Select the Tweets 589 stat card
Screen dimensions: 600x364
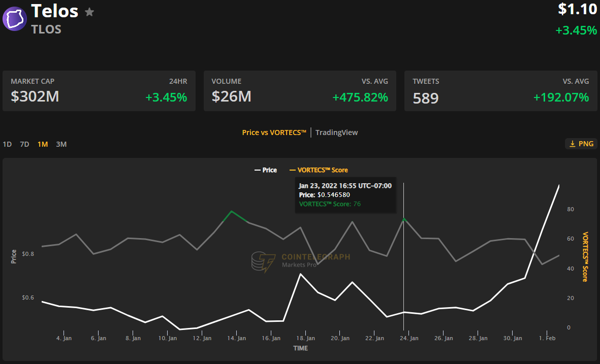pos(500,91)
